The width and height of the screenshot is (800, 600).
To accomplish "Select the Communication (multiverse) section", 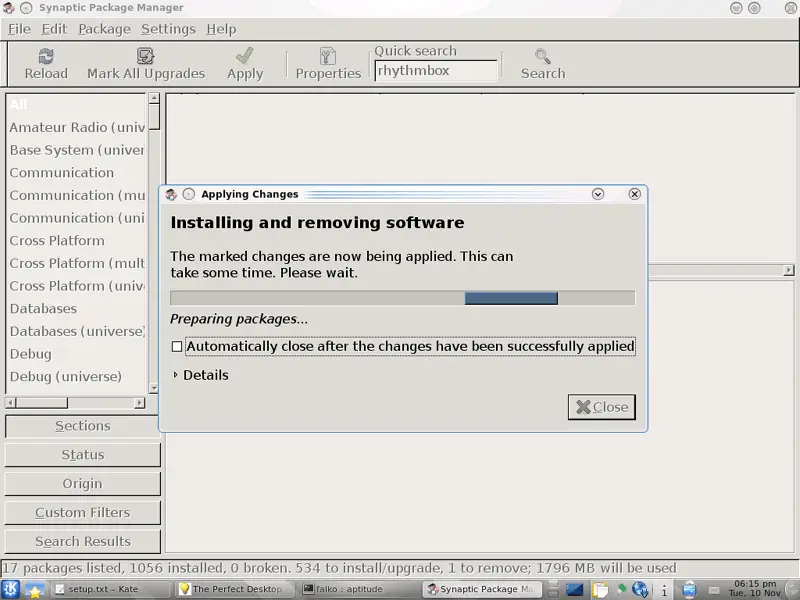I will click(x=76, y=195).
